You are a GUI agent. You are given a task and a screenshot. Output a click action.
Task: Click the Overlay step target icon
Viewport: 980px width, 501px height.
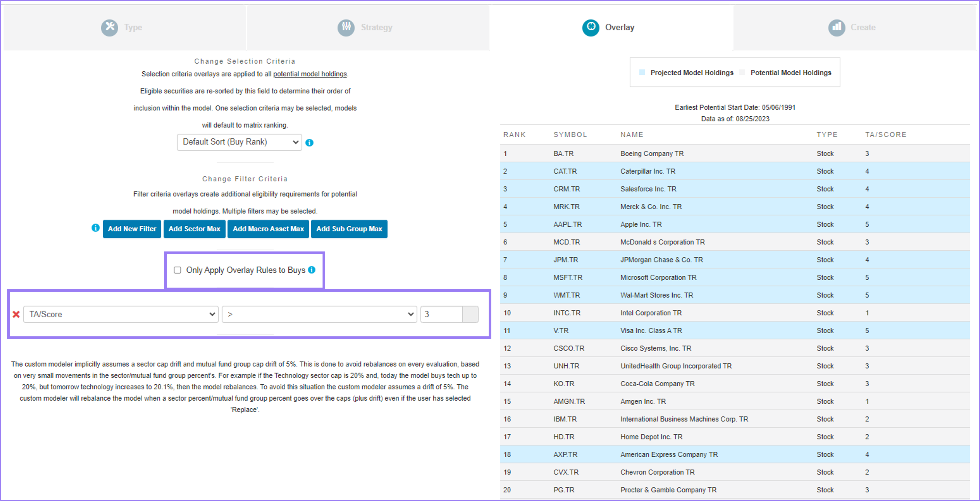click(x=591, y=27)
